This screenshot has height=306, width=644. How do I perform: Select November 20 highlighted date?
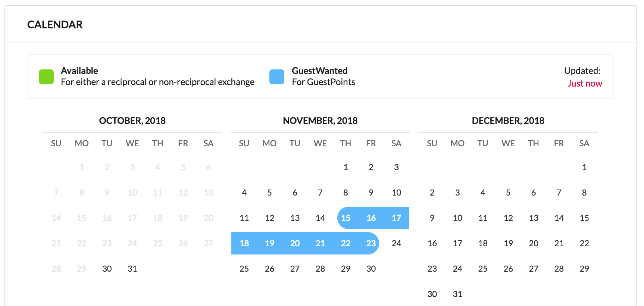pyautogui.click(x=295, y=243)
